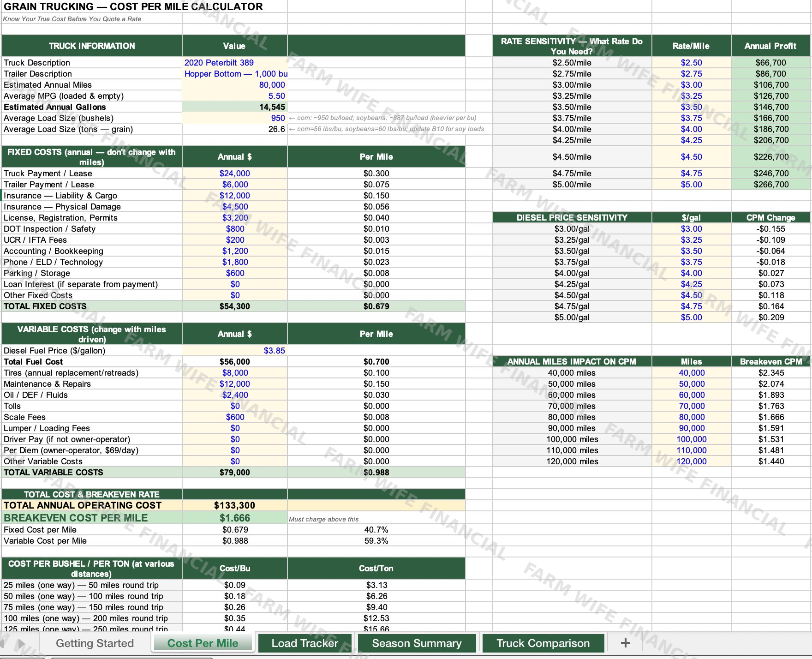The width and height of the screenshot is (812, 659).
Task: Edit Accounting / Bookkeeping amount $1,200
Action: (x=235, y=251)
